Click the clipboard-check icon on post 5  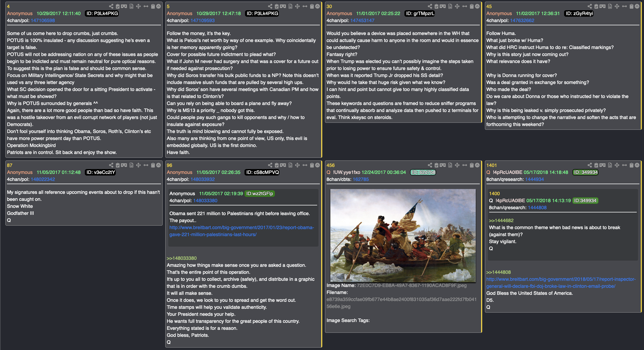tap(277, 6)
